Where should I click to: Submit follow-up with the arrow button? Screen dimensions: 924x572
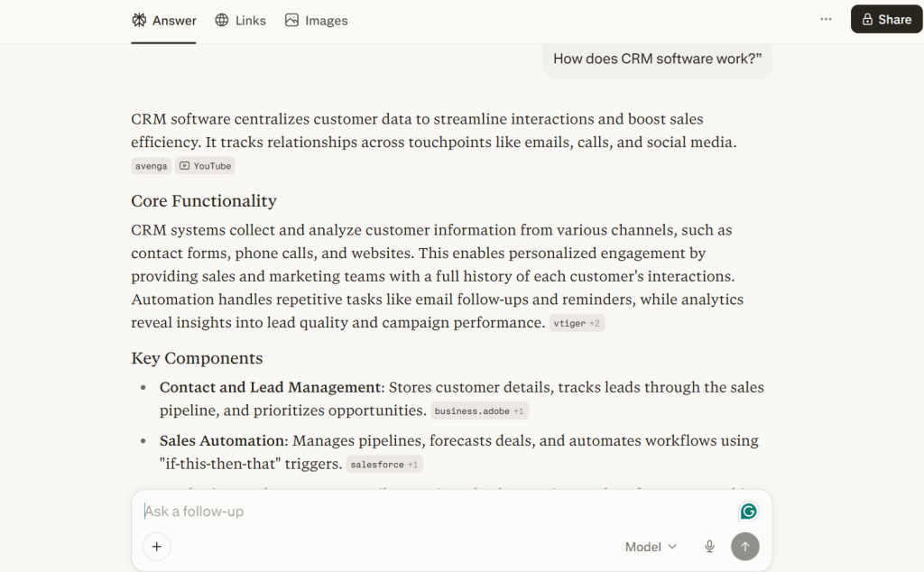click(x=745, y=546)
